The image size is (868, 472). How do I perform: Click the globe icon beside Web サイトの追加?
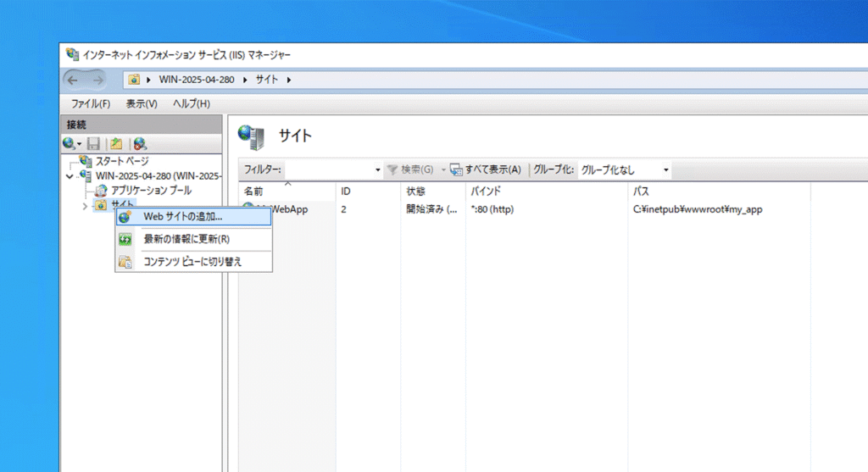[125, 216]
